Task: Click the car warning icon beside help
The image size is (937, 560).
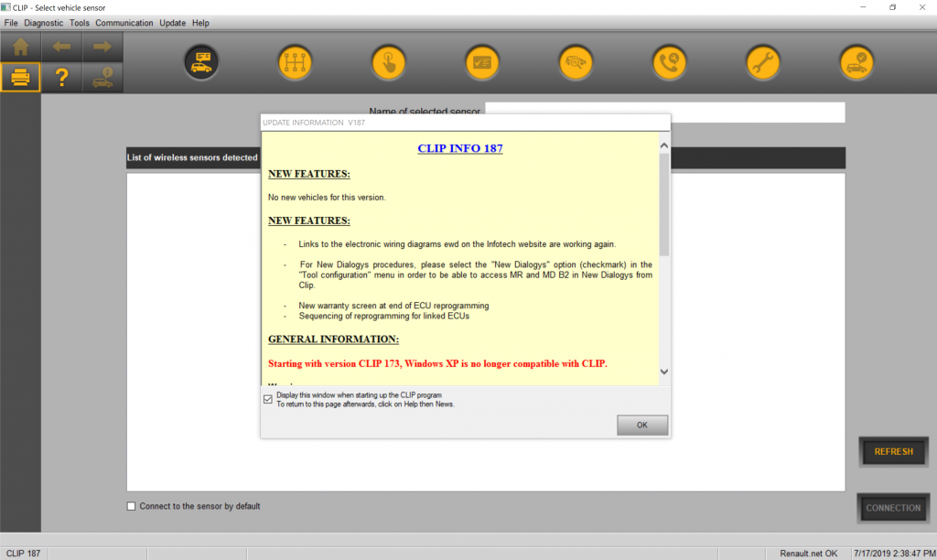Action: point(102,77)
